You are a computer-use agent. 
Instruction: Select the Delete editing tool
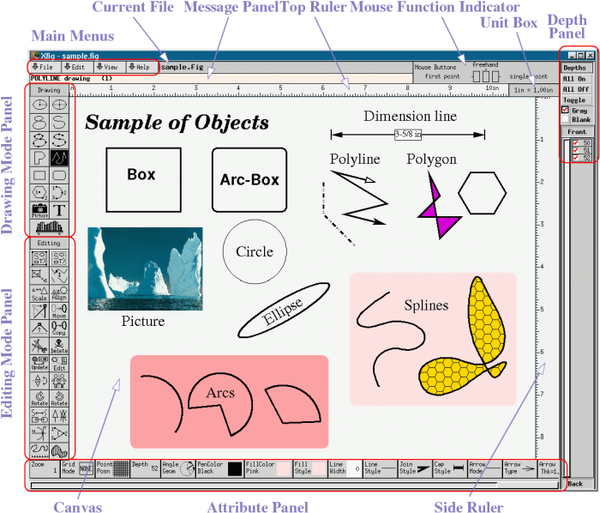pyautogui.click(x=61, y=346)
